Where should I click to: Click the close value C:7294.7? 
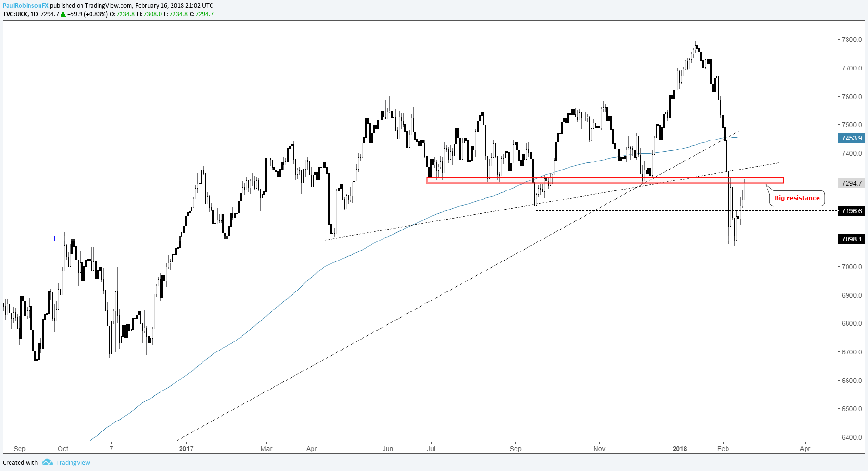[x=202, y=14]
